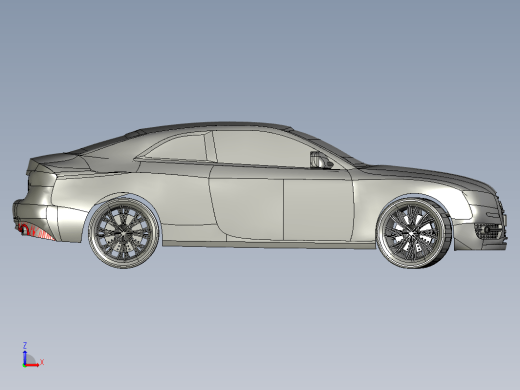The width and height of the screenshot is (520, 390).
Task: Click the blue Z axis of the triad
Action: coord(25,357)
